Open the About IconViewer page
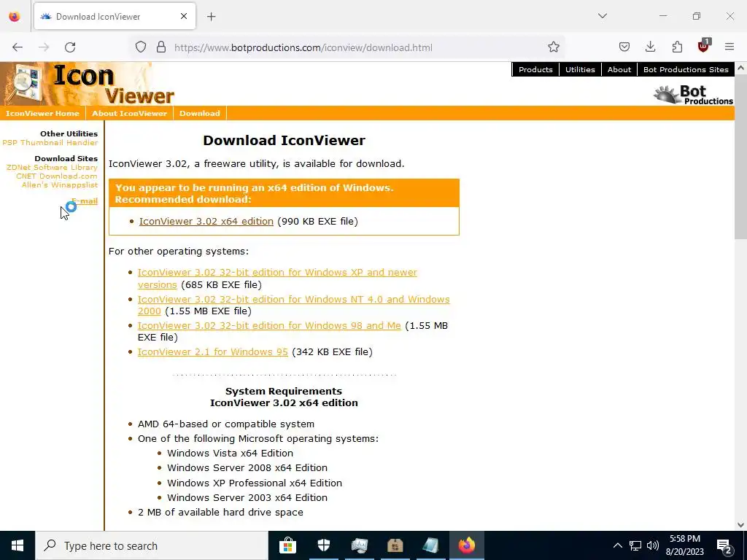Image resolution: width=747 pixels, height=560 pixels. click(129, 113)
